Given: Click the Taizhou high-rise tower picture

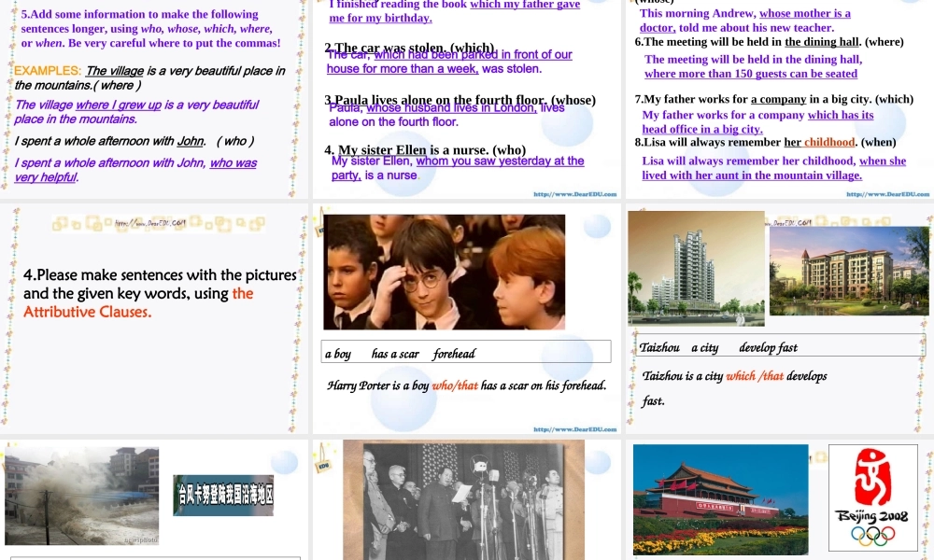Looking at the screenshot, I should coord(696,269).
